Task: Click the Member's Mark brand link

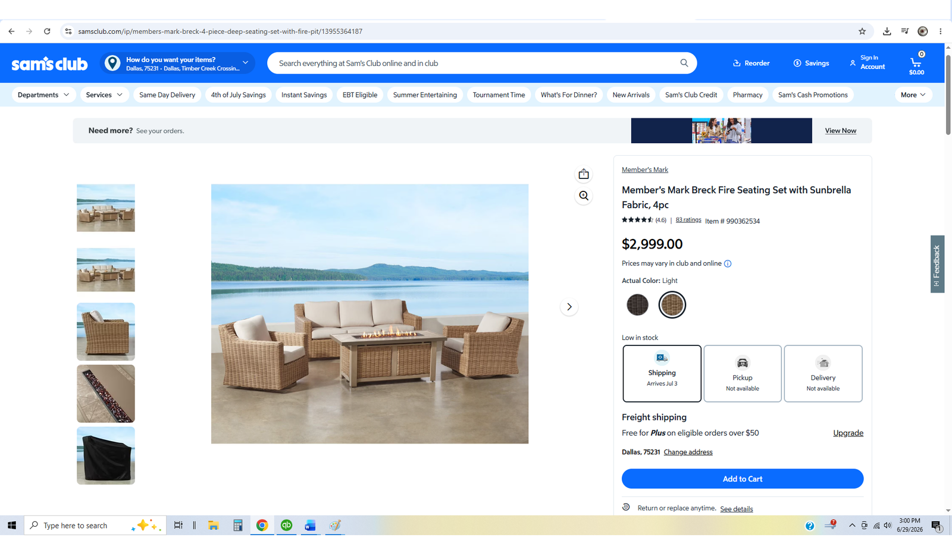Action: coord(645,170)
